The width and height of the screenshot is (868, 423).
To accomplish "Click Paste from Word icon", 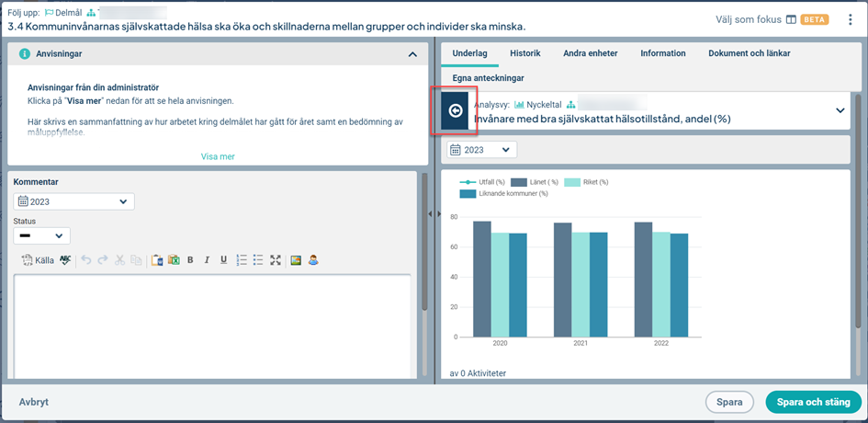I will pos(157,259).
